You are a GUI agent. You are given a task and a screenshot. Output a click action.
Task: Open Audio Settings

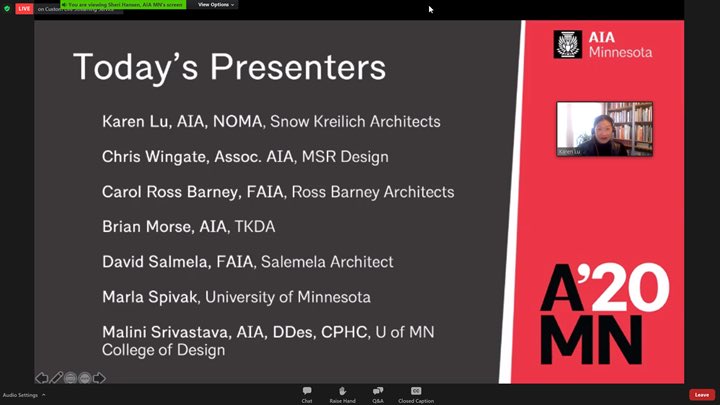click(x=20, y=395)
